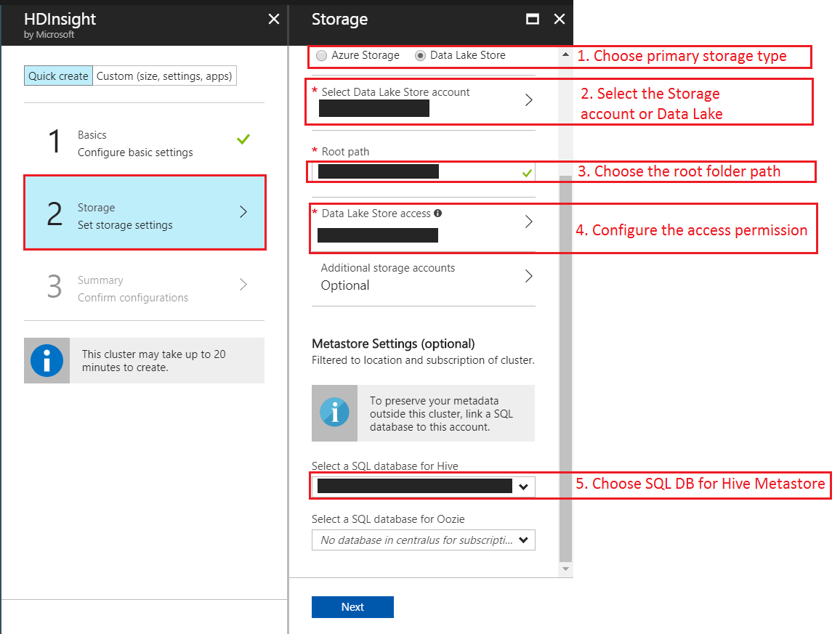Click the info icon beside Data Lake Store access

coord(437,213)
